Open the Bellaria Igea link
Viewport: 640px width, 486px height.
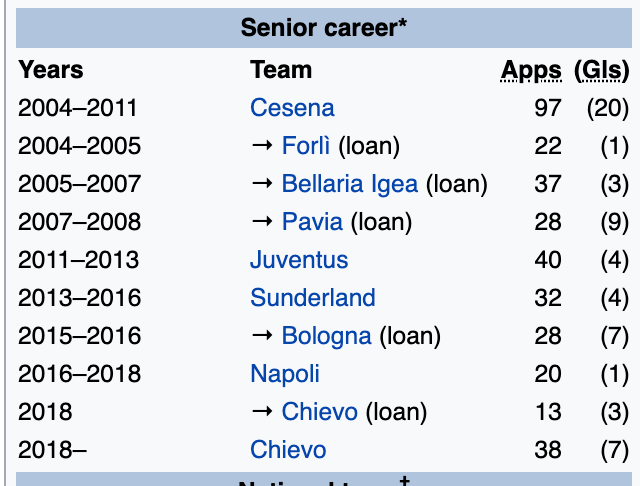tap(351, 184)
